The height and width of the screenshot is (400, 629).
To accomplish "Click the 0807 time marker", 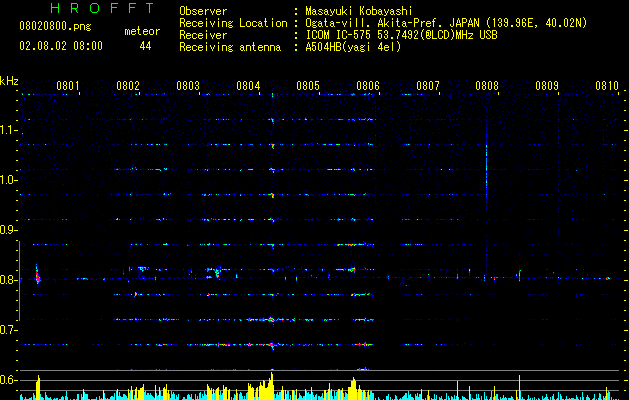I will pyautogui.click(x=428, y=86).
